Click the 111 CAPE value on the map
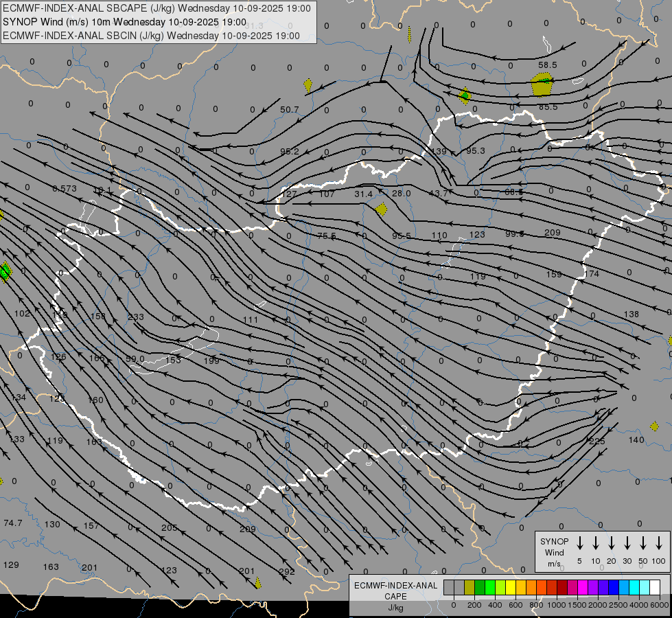 [251, 319]
